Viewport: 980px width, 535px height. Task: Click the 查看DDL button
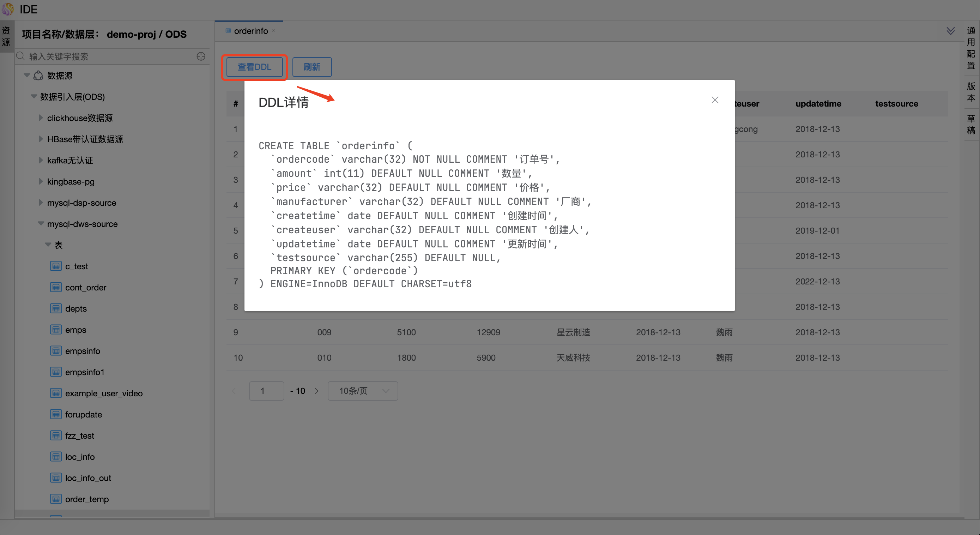[x=254, y=67]
